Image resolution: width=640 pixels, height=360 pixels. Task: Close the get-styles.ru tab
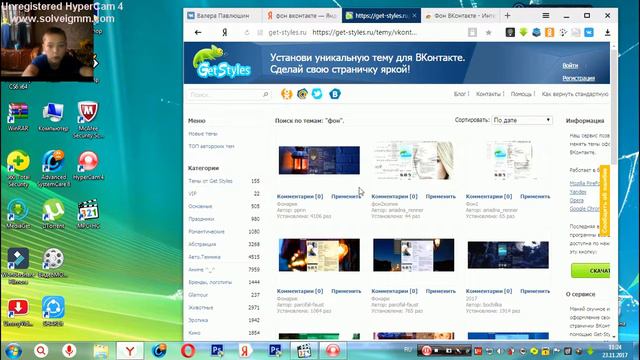pos(414,16)
